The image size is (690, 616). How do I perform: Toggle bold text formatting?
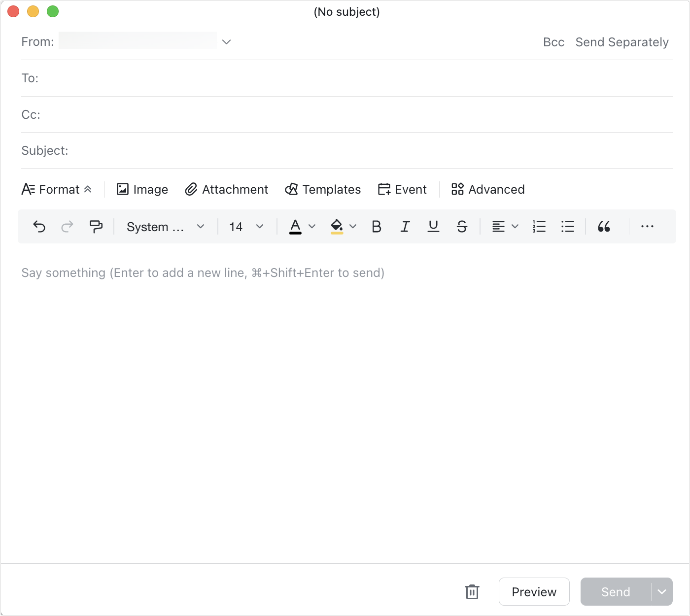pyautogui.click(x=377, y=226)
